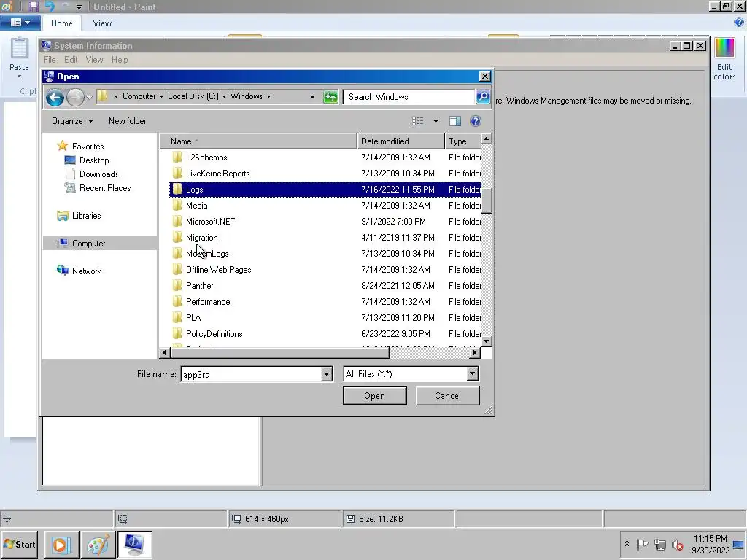Switch to the Paint View tab
The image size is (747, 560).
pos(102,23)
